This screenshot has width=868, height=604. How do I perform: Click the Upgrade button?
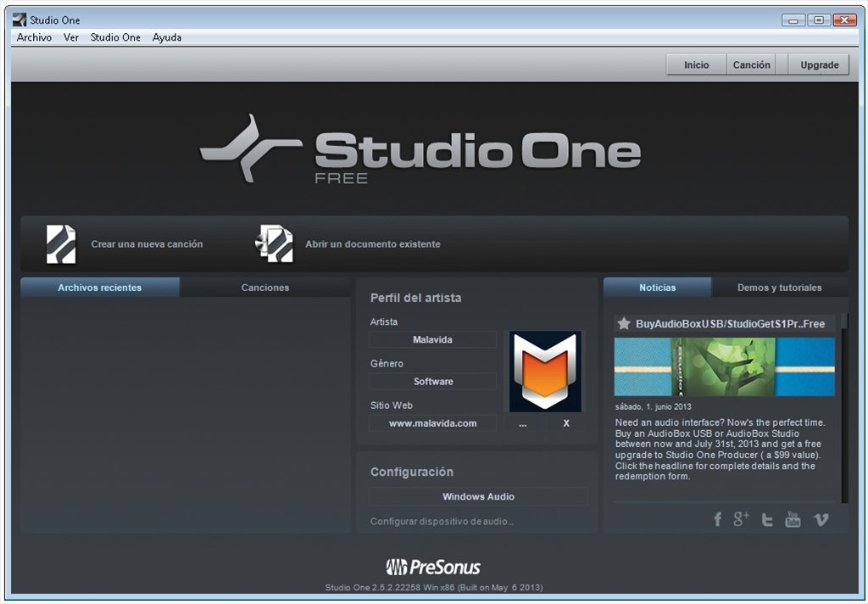[x=820, y=64]
